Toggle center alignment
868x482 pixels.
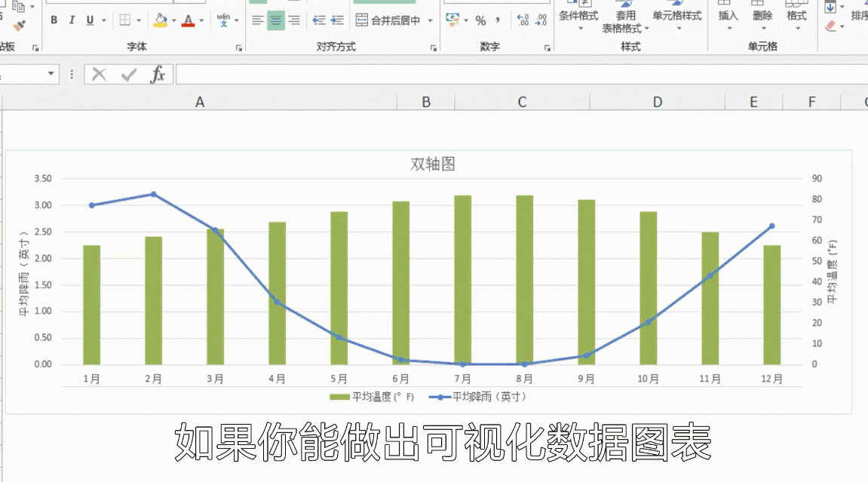click(276, 20)
